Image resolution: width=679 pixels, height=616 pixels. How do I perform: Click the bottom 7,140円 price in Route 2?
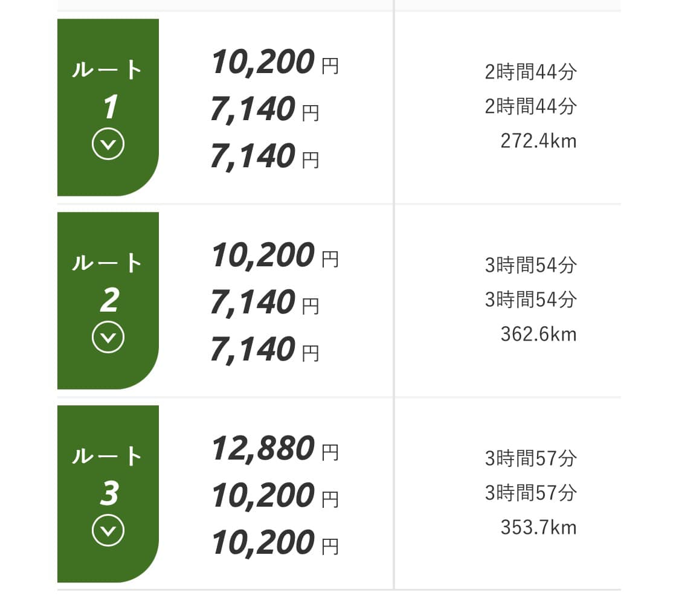[264, 350]
